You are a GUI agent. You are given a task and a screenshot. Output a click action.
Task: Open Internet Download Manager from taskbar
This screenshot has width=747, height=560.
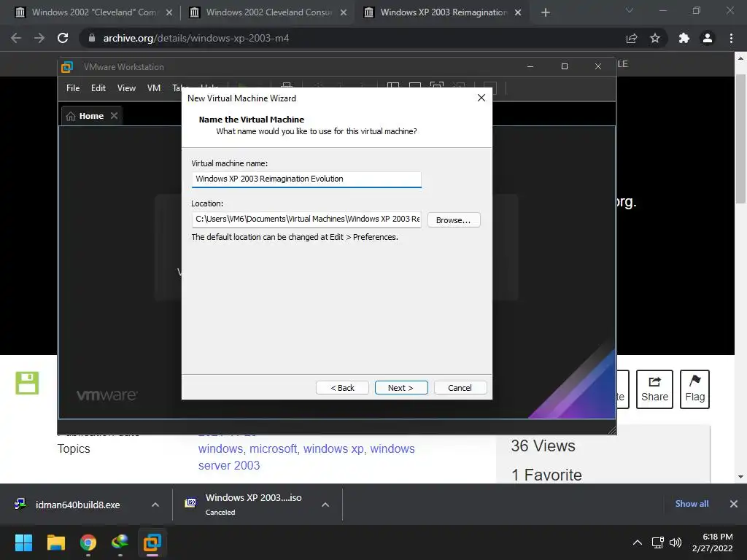click(120, 542)
